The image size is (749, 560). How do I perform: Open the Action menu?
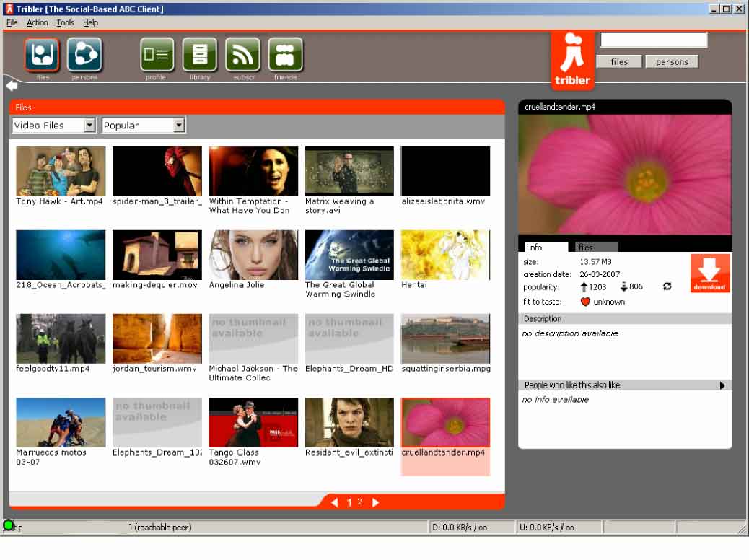click(x=38, y=22)
